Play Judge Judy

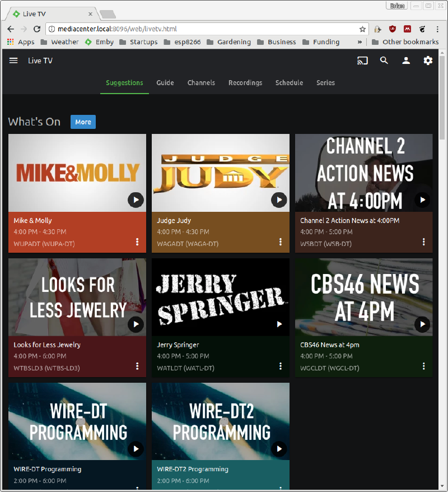[x=279, y=200]
